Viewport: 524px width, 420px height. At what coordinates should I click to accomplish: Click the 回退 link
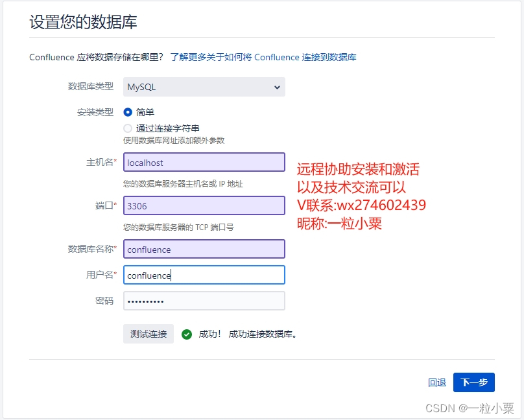[437, 382]
